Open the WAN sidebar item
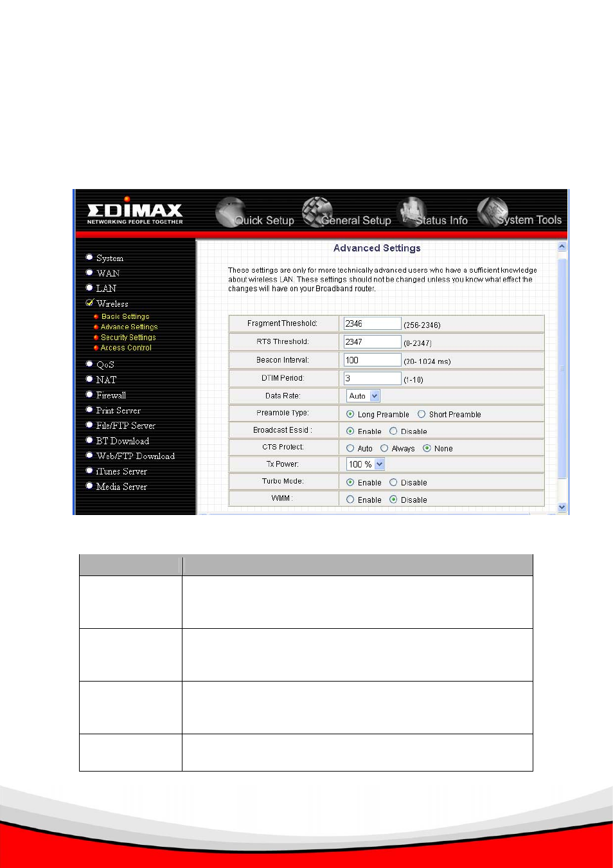 click(108, 273)
